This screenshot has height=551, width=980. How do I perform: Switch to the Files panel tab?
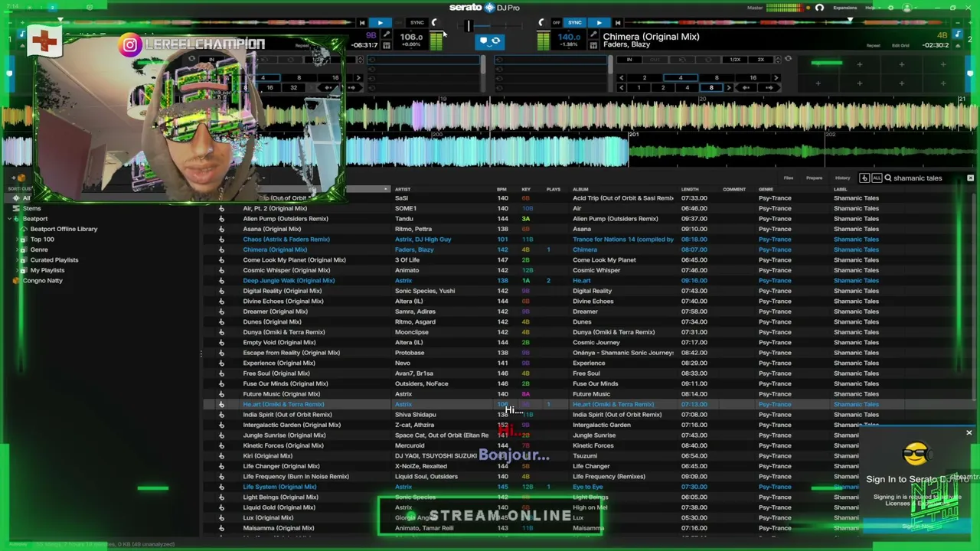pyautogui.click(x=788, y=178)
